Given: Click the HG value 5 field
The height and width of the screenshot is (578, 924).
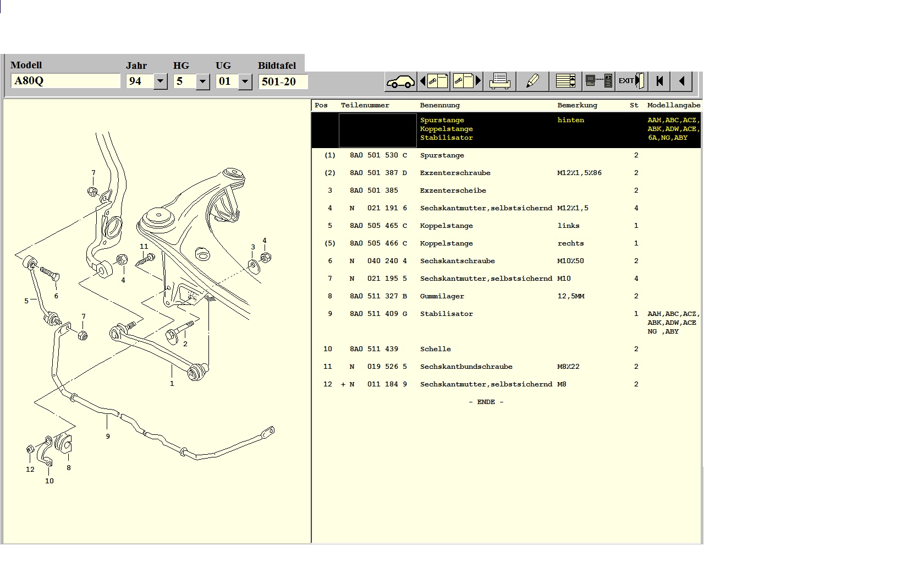Looking at the screenshot, I should click(185, 81).
